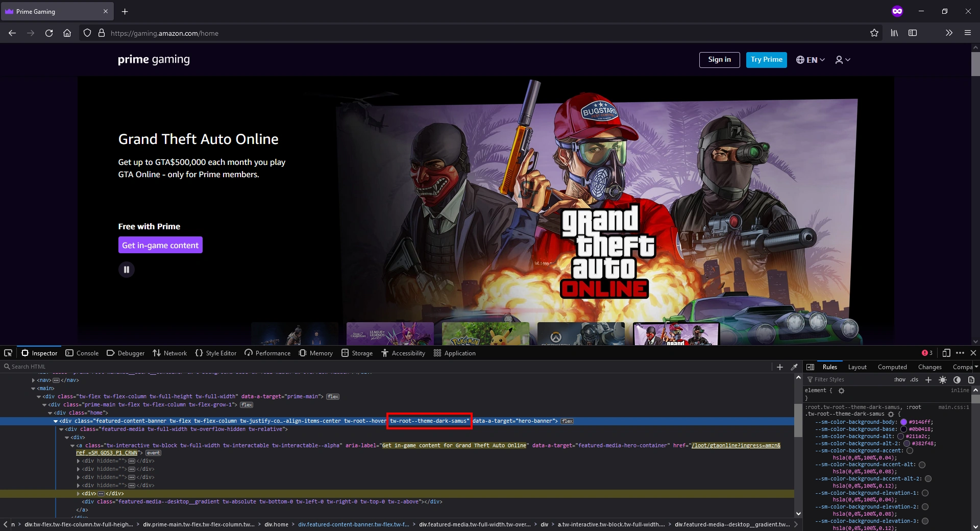Open the EN language dropdown
Image resolution: width=980 pixels, height=531 pixels.
[811, 60]
